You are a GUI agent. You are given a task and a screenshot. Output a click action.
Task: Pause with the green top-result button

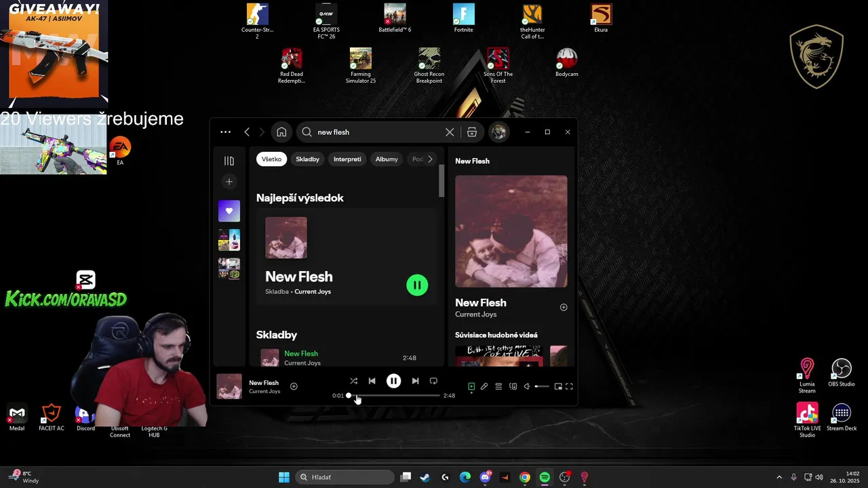tap(417, 285)
